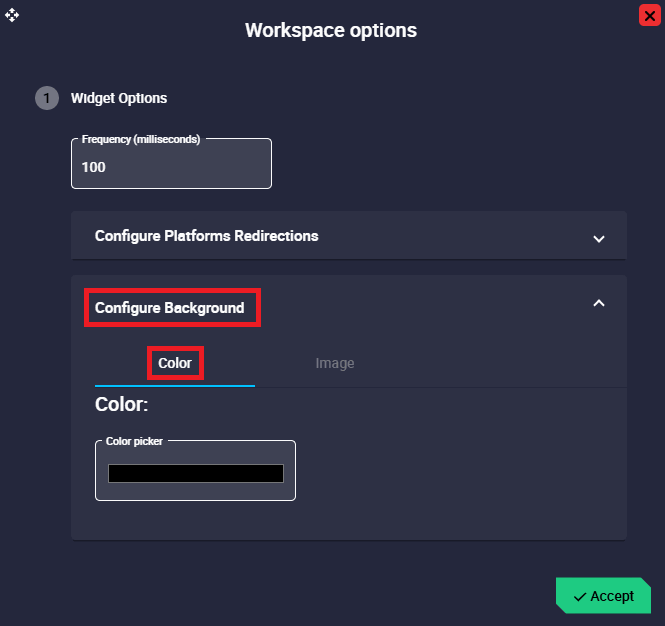The width and height of the screenshot is (665, 626).
Task: Click the Configure Platforms Redirections header text
Action: (x=206, y=236)
